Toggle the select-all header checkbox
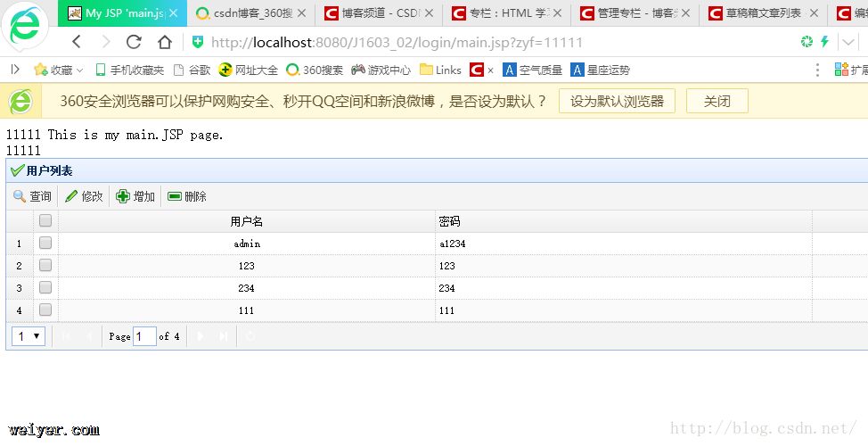The image size is (868, 446). click(45, 220)
